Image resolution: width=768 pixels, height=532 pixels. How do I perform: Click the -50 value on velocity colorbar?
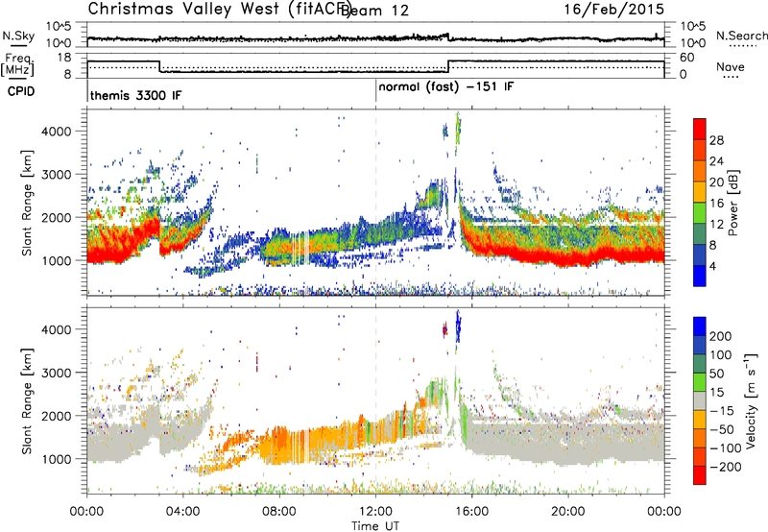point(722,429)
